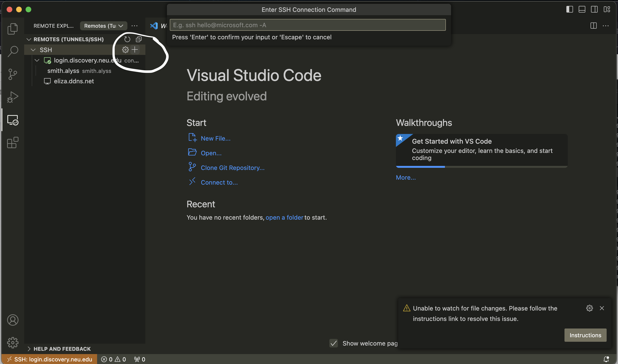Open the Customize Layout icon
Screen dimensions: 618x364
tap(607, 9)
